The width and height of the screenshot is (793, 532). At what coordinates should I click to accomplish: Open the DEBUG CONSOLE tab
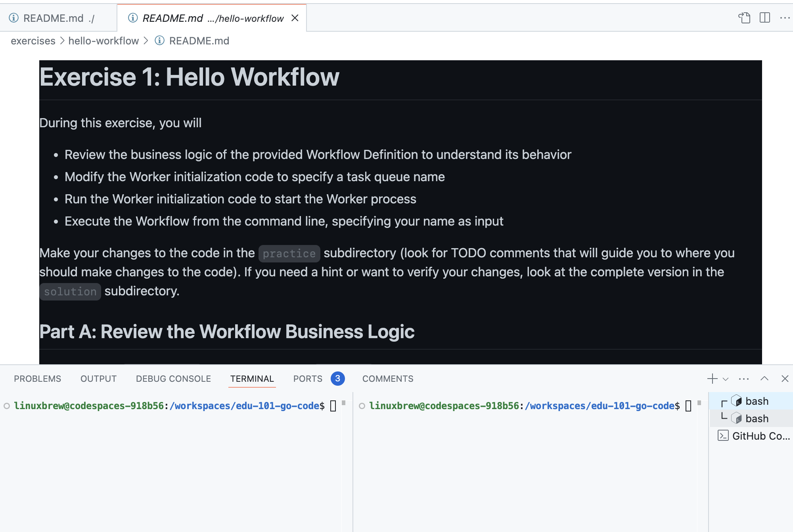[x=173, y=379]
